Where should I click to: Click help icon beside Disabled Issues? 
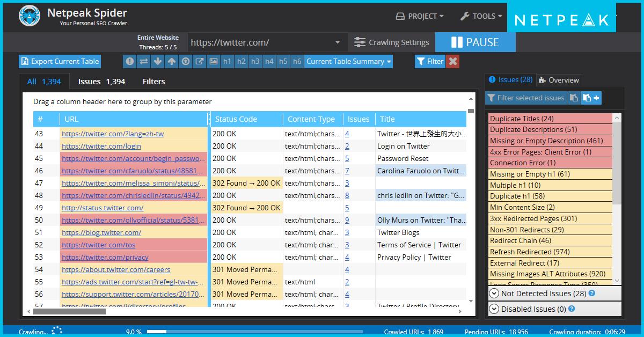[x=572, y=309]
